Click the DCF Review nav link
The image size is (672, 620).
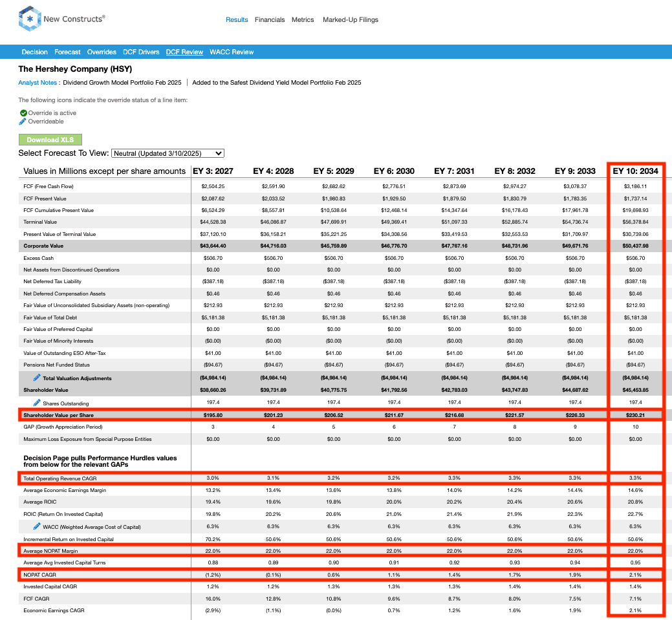click(184, 52)
